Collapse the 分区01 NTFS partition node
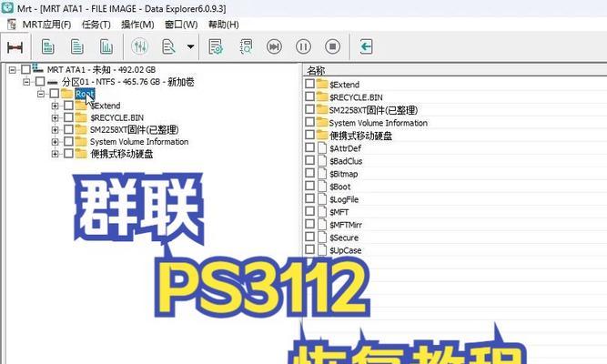607x364 pixels. [26, 82]
